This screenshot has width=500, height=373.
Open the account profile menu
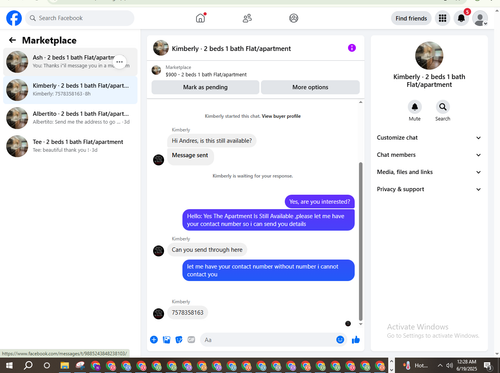480,19
